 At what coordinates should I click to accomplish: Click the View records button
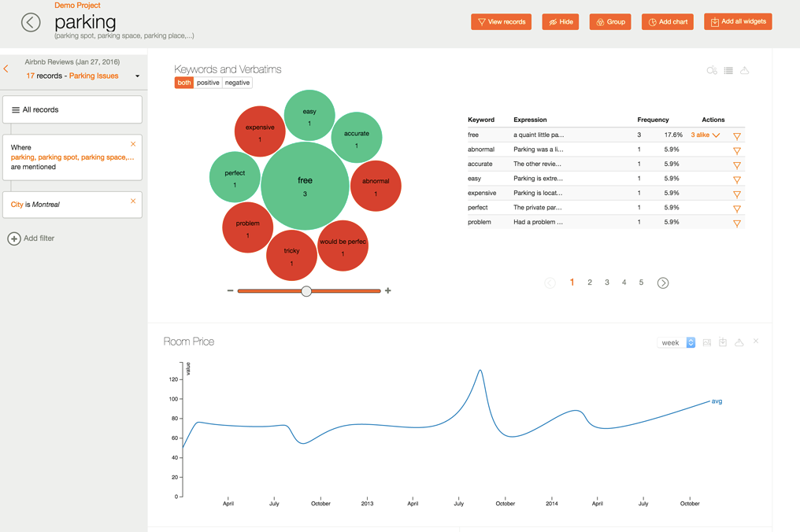501,22
